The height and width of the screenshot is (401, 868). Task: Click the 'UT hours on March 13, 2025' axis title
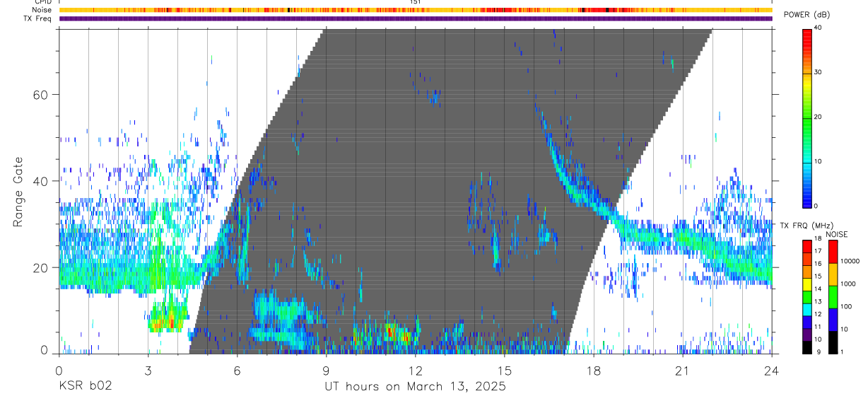415,387
